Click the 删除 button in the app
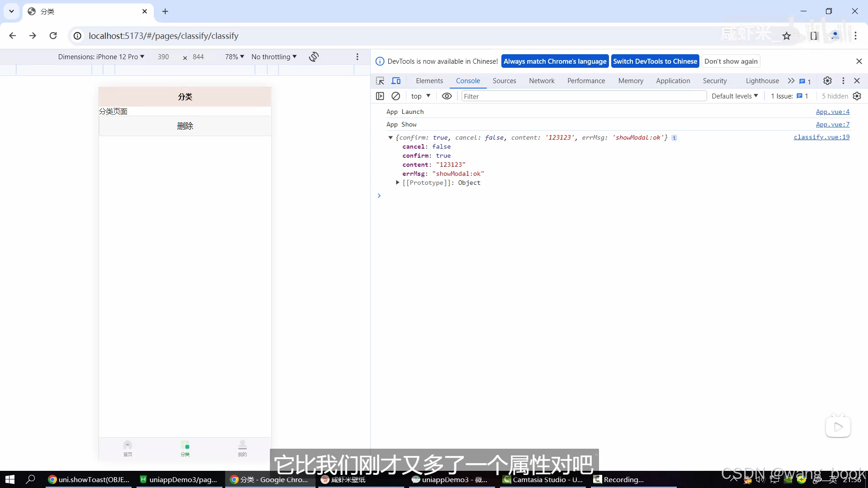 (185, 126)
